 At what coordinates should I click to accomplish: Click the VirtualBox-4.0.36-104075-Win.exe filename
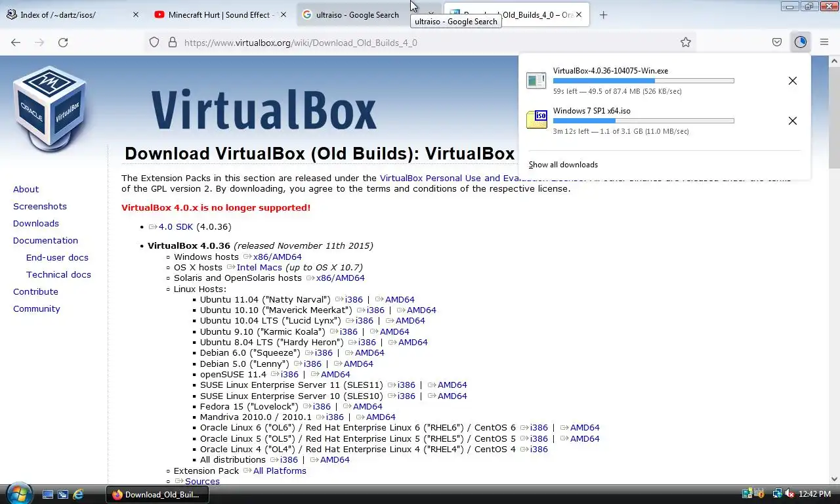coord(610,71)
